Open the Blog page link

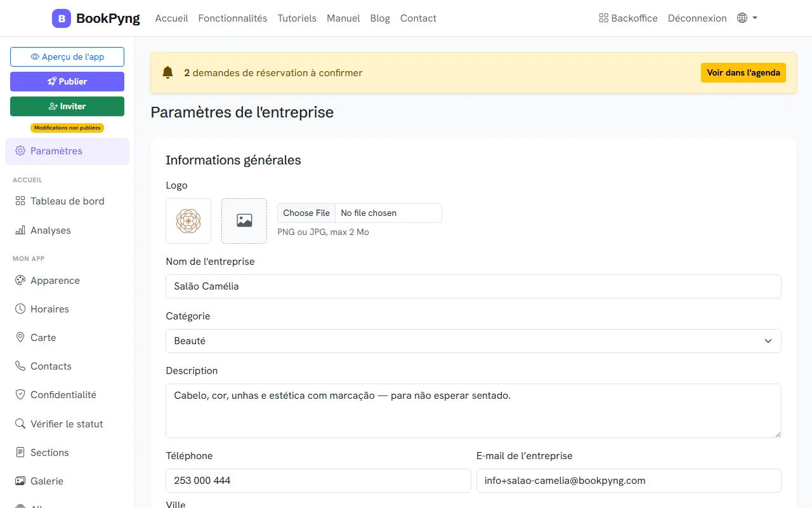click(380, 18)
